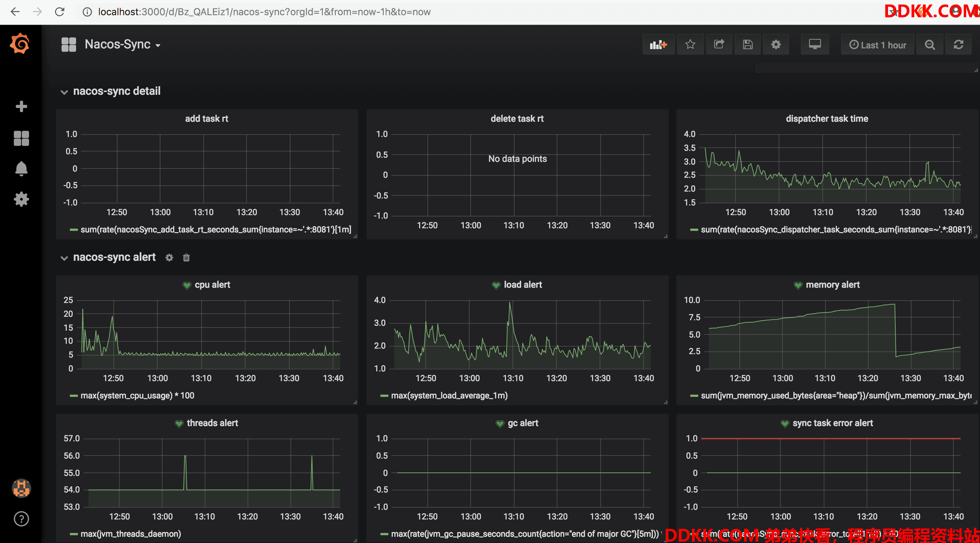Toggle the max(system_load_average_1m) legend series

click(x=449, y=396)
